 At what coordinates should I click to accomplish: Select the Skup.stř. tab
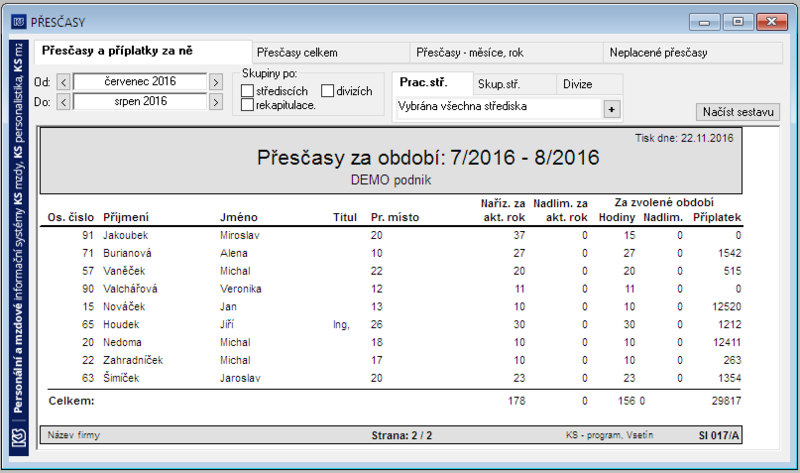(514, 84)
